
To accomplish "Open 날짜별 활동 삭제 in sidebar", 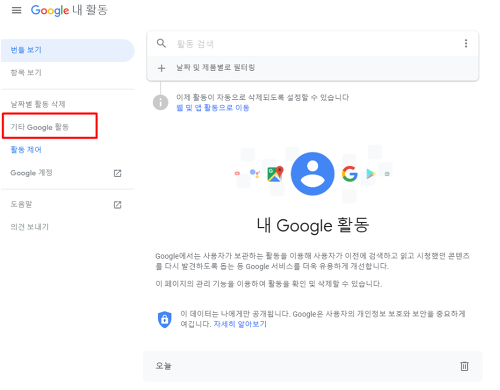I will (x=38, y=104).
